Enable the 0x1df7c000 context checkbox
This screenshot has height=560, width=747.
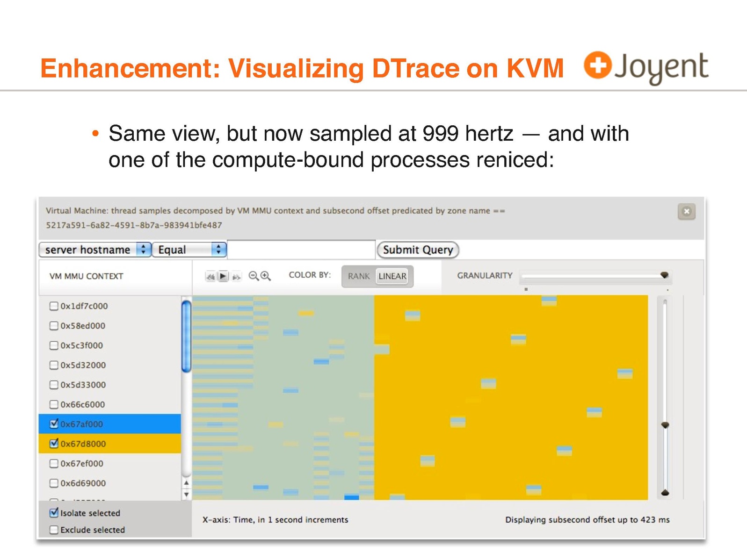pos(54,306)
